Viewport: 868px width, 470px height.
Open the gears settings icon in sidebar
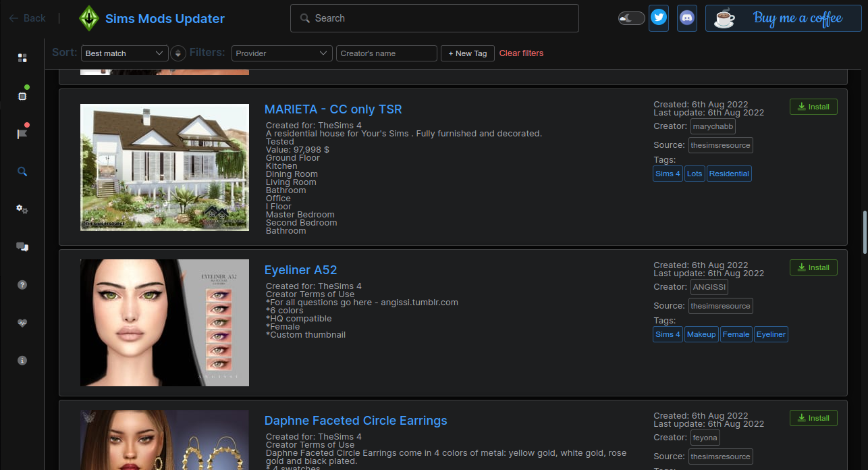[22, 209]
